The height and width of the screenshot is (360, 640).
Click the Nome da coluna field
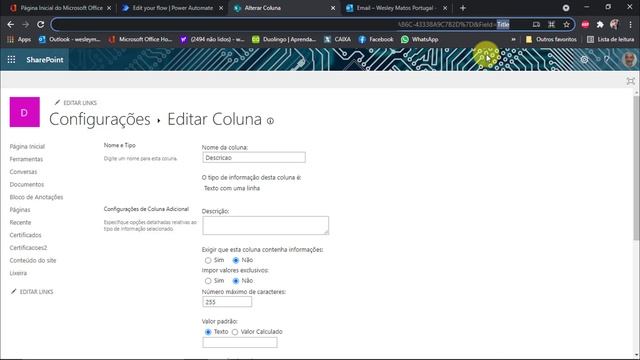254,158
